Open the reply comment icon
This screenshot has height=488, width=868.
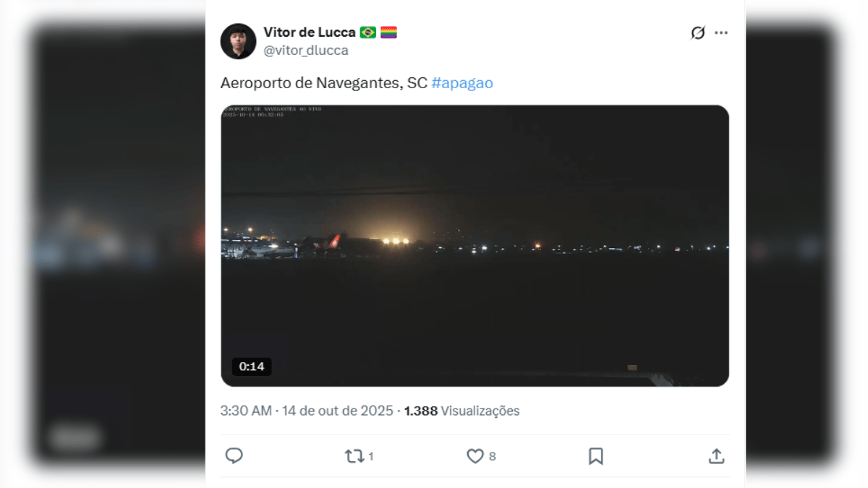tap(234, 455)
